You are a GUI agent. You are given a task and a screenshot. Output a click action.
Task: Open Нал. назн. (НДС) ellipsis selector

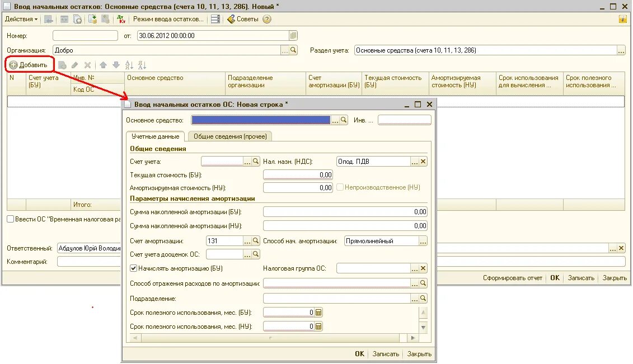pos(415,162)
